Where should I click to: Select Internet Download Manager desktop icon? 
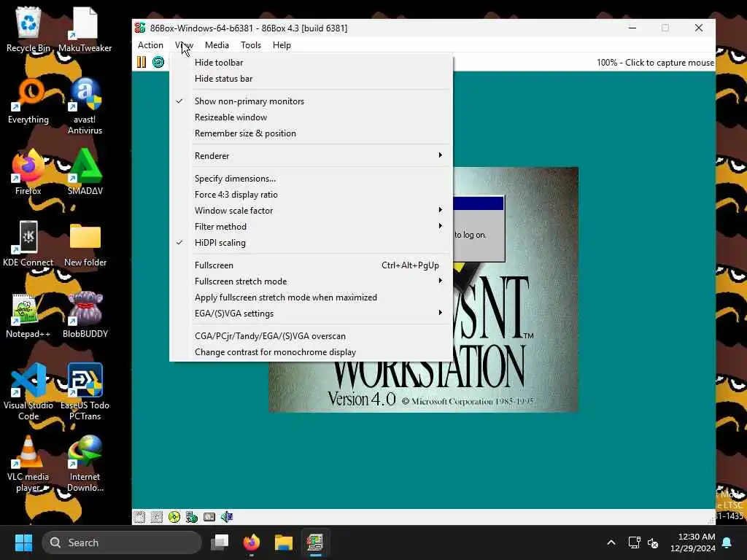pos(85,464)
